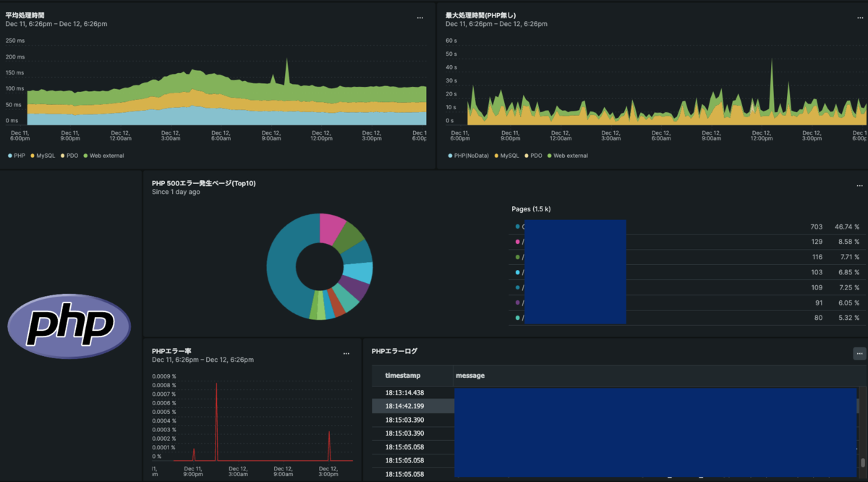Sort log table by message column header

click(x=470, y=376)
